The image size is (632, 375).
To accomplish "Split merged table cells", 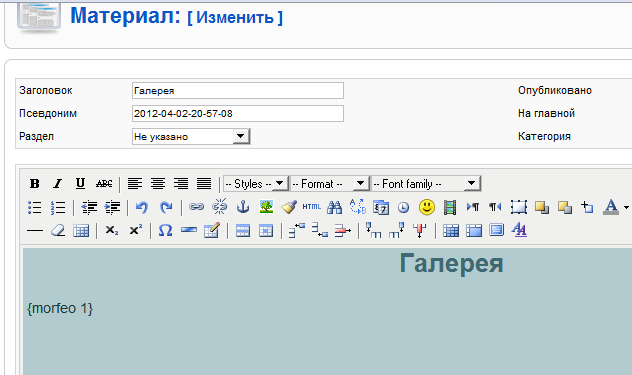I will coord(451,231).
